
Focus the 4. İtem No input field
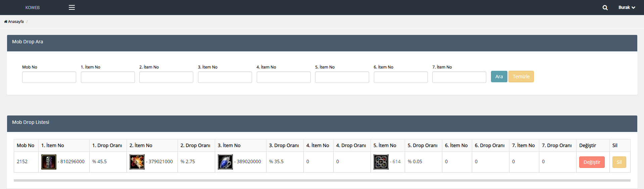tap(284, 77)
